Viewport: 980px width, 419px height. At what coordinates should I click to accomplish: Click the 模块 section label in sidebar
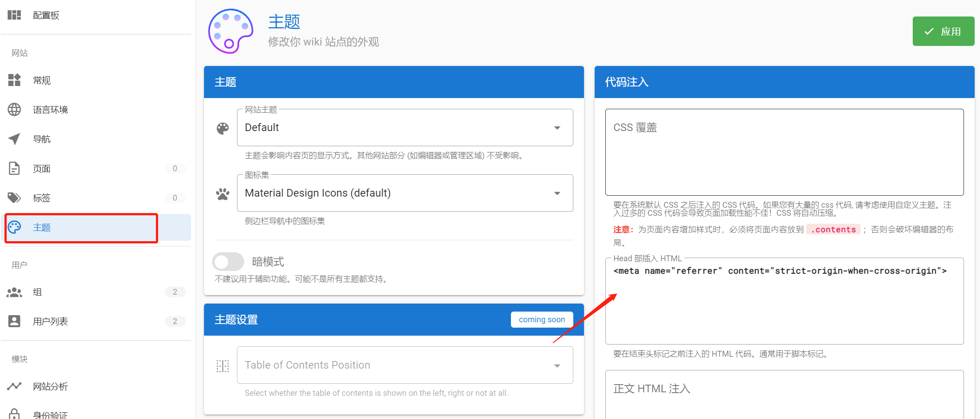click(x=20, y=359)
